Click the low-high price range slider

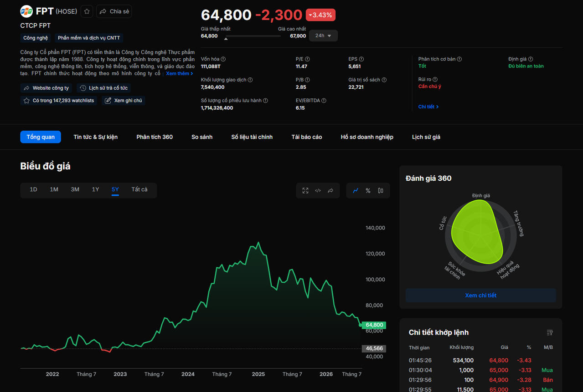point(253,36)
